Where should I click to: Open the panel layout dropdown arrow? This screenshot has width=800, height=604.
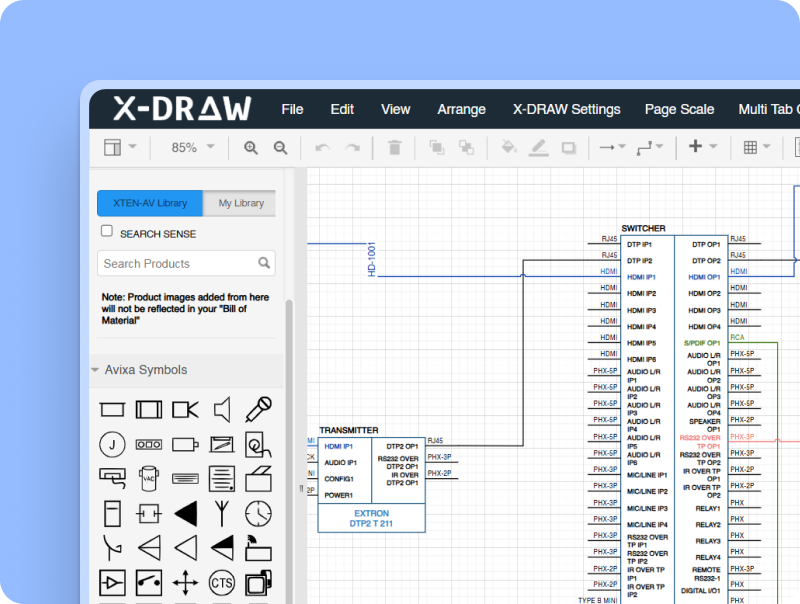click(133, 146)
